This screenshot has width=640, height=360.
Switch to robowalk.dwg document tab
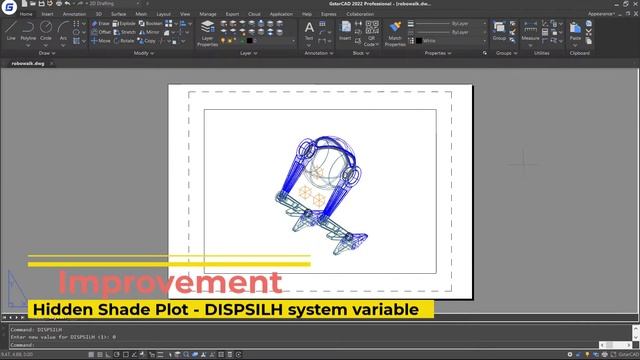tap(28, 64)
